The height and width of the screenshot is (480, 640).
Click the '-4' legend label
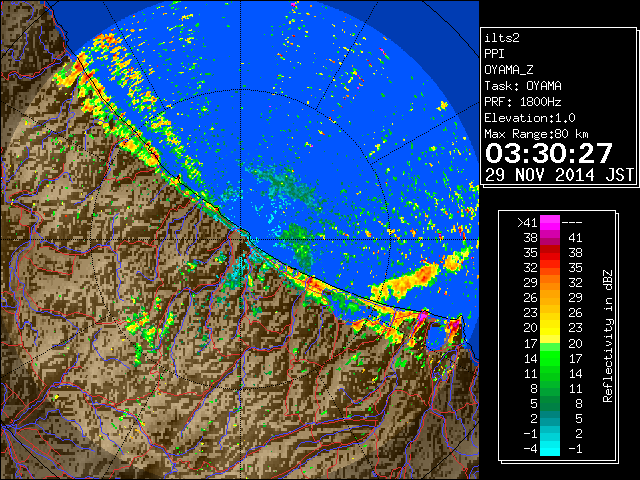(x=530, y=449)
